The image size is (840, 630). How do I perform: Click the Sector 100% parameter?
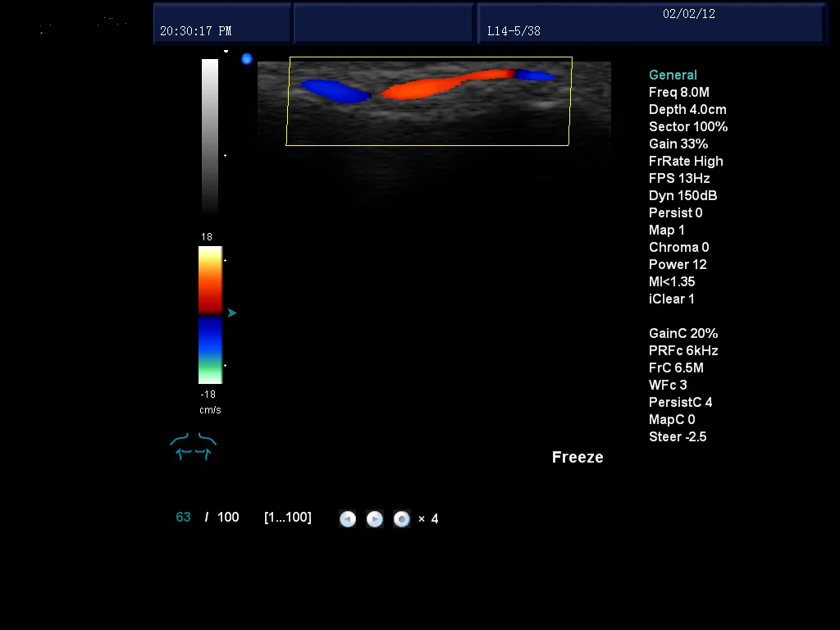688,126
